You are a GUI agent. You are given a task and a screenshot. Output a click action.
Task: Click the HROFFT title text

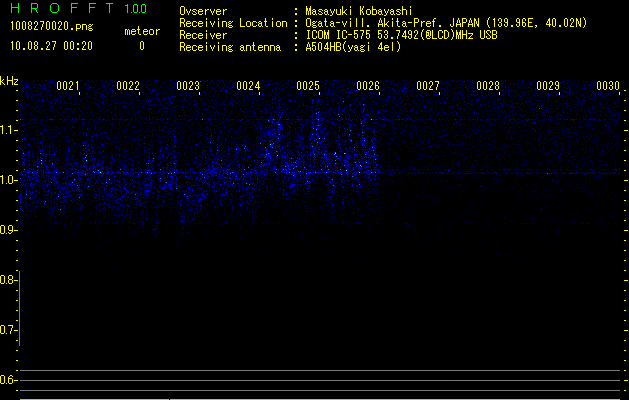coord(62,8)
